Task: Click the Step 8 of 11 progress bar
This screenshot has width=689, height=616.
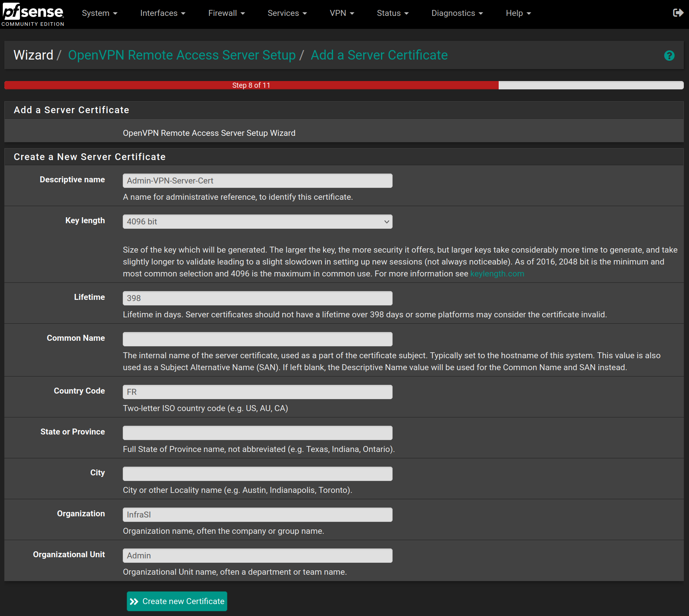Action: click(344, 85)
